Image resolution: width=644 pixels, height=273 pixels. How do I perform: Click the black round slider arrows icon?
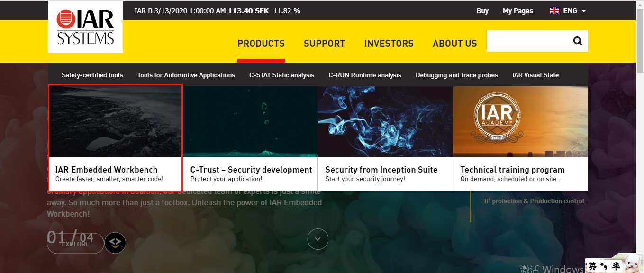coord(115,243)
